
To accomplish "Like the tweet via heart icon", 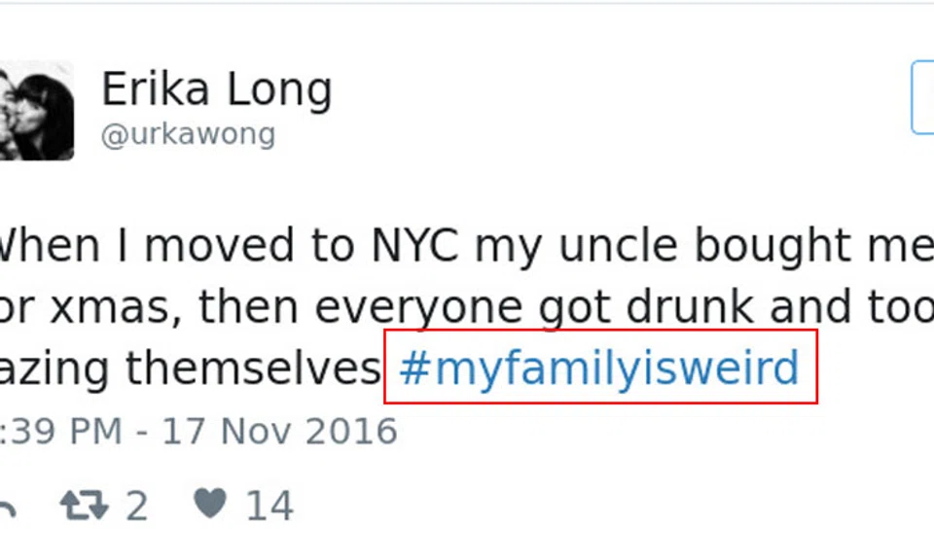I will (x=209, y=504).
